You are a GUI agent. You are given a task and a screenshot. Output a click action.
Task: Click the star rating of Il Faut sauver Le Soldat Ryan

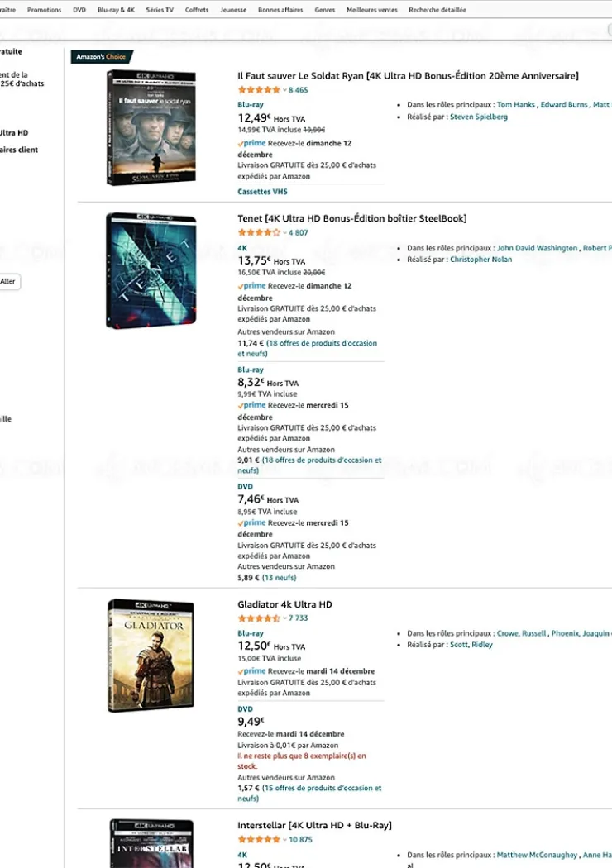click(x=256, y=88)
